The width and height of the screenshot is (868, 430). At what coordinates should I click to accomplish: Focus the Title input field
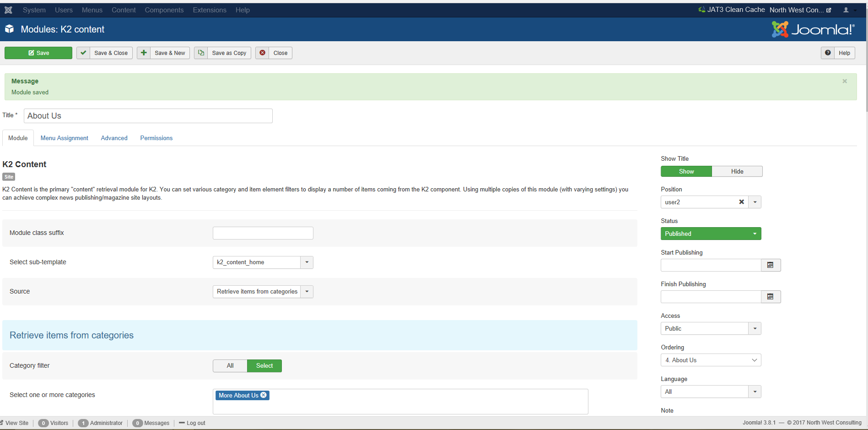click(148, 116)
